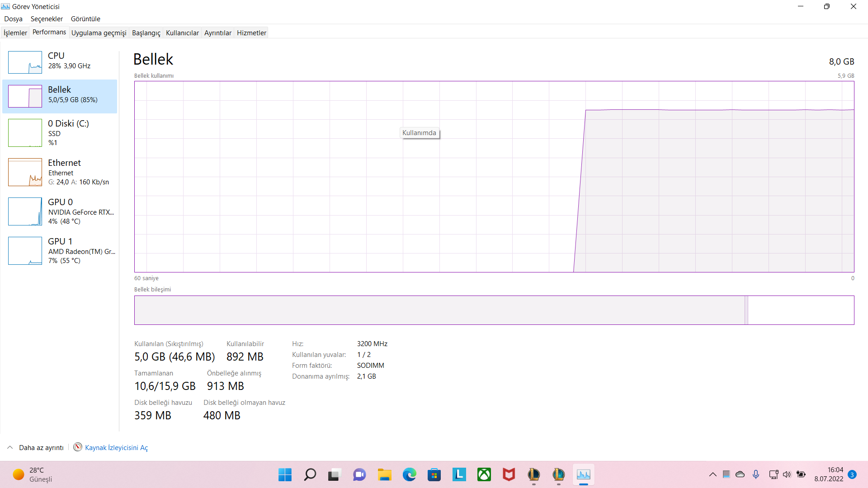
Task: Open McAfee shield icon on taskbar
Action: 509,474
